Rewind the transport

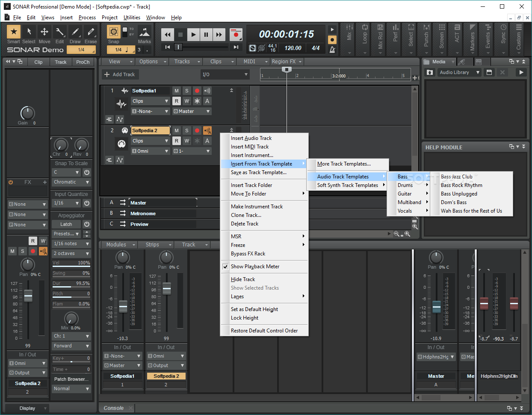pos(168,35)
